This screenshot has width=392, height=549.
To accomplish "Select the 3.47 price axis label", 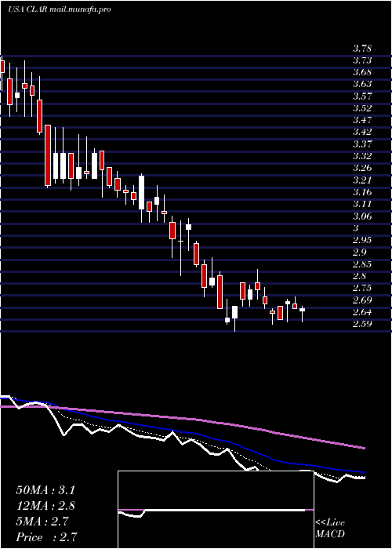I will [362, 120].
